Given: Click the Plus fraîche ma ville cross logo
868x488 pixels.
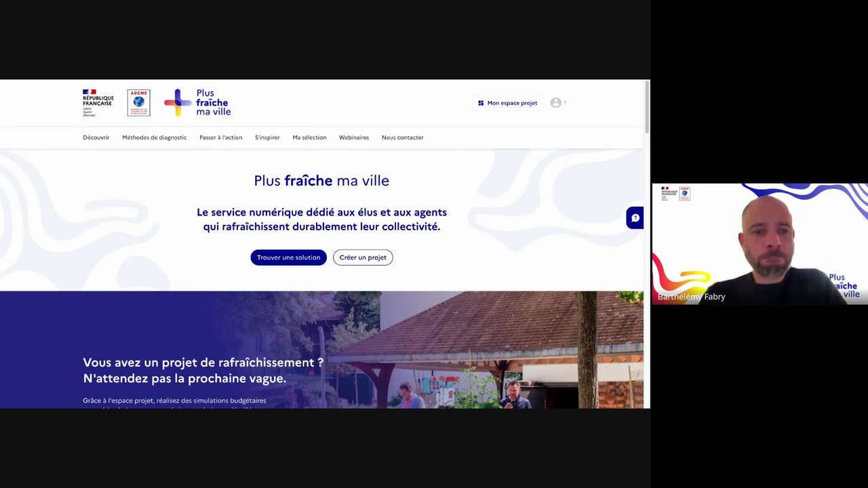Looking at the screenshot, I should tap(178, 102).
